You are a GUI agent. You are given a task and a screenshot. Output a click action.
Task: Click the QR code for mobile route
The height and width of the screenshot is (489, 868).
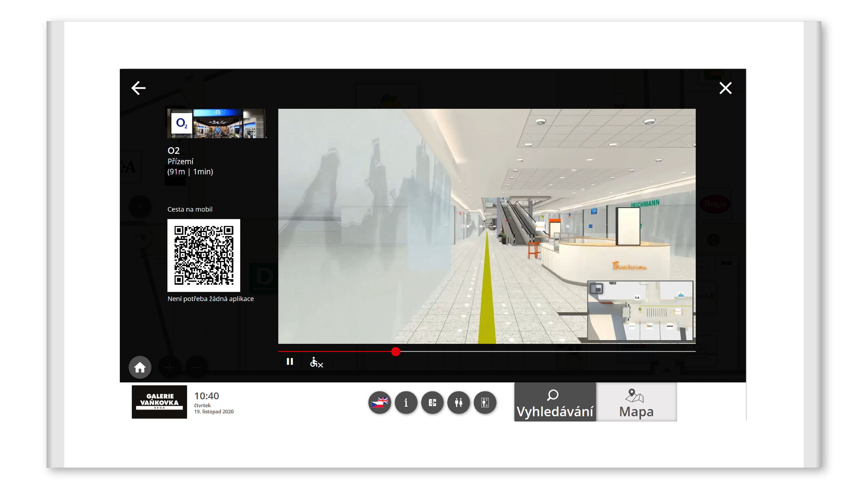point(204,255)
